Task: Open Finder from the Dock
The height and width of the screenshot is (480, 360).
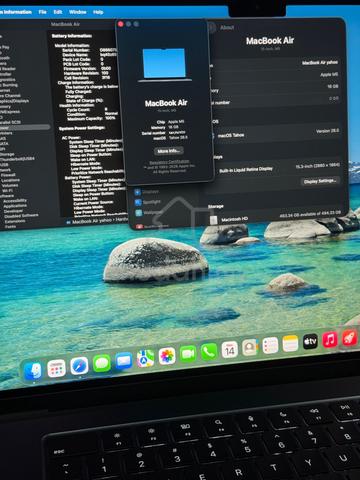Action: coord(33,371)
